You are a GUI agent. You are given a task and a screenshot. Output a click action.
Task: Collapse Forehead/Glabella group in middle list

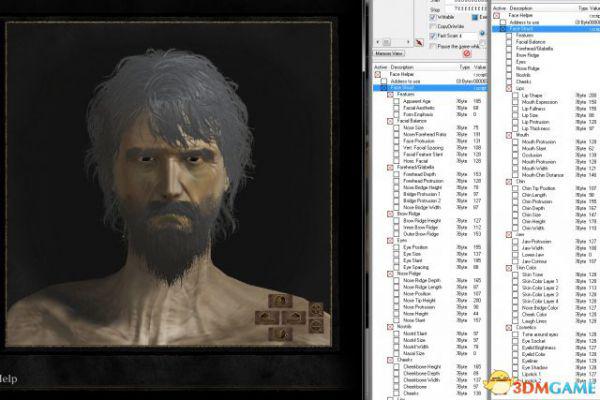(x=390, y=167)
